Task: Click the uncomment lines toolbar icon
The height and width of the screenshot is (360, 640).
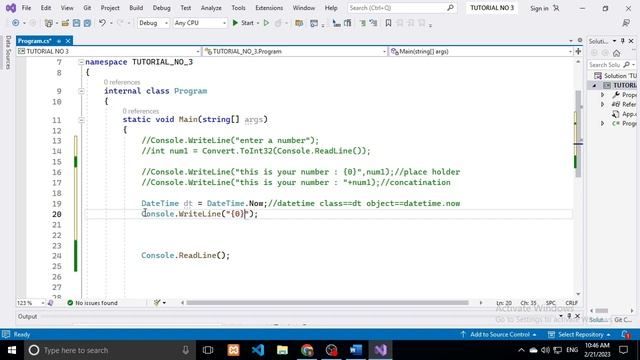Action: click(373, 23)
